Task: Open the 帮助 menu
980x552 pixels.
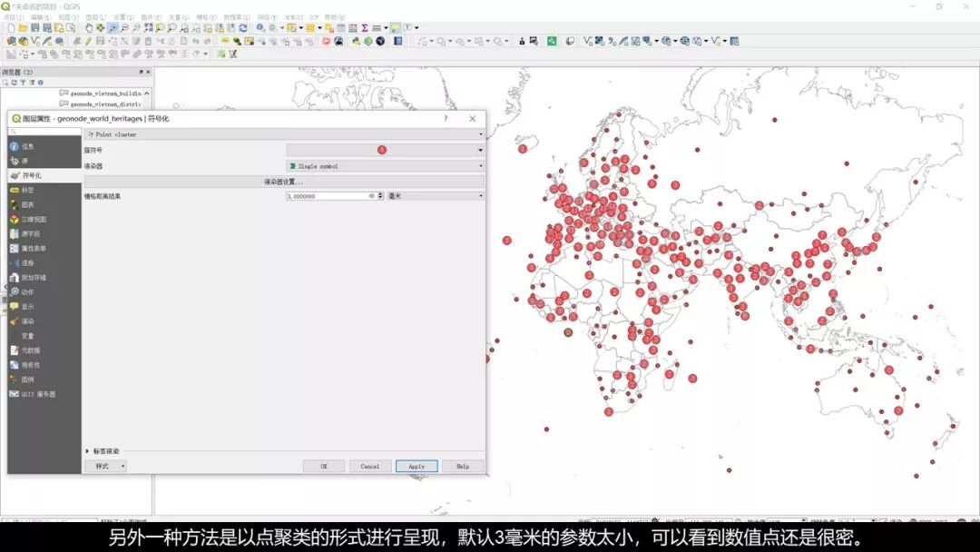Action: [335, 17]
